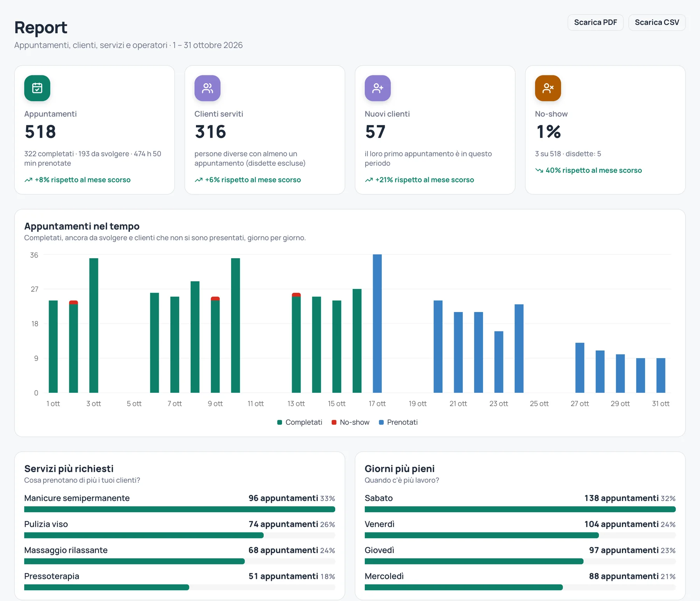Select the 3 ott green bar
This screenshot has width=700, height=601.
tap(94, 325)
